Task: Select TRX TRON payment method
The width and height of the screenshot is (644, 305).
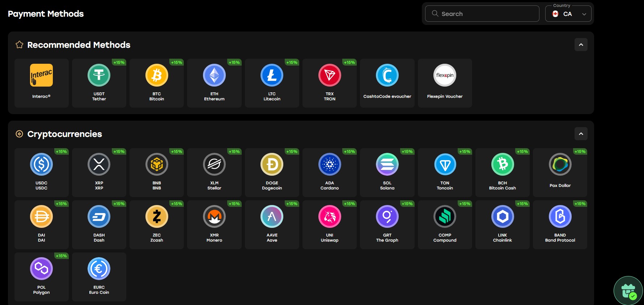Action: point(329,83)
